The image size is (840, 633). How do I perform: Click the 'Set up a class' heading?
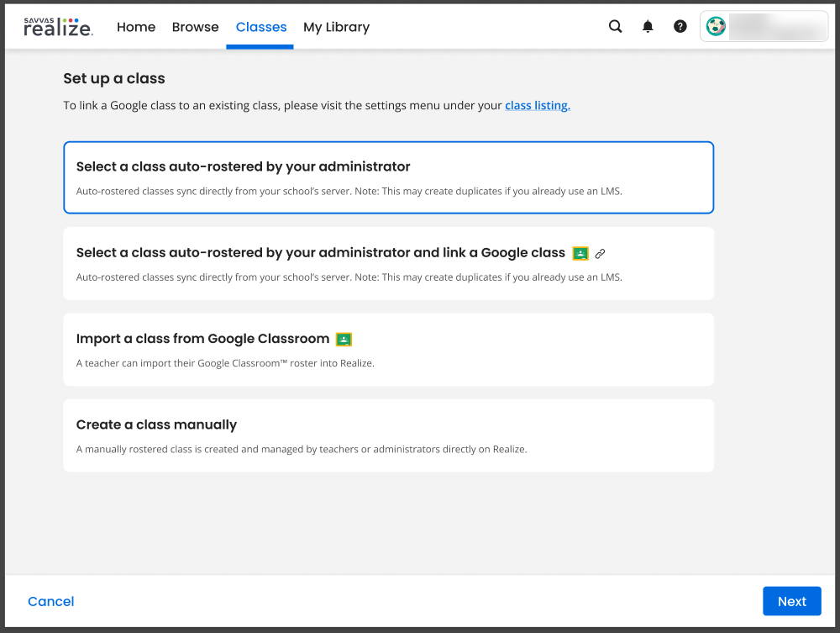click(114, 79)
